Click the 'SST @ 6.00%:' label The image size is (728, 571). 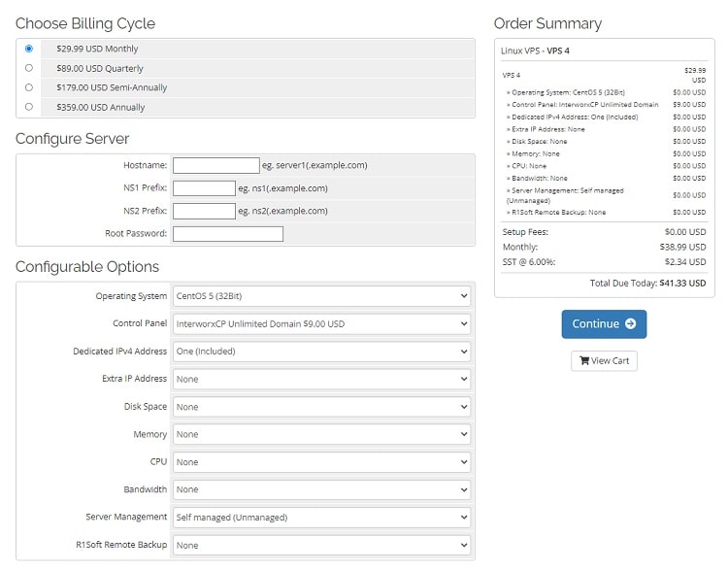(x=529, y=262)
